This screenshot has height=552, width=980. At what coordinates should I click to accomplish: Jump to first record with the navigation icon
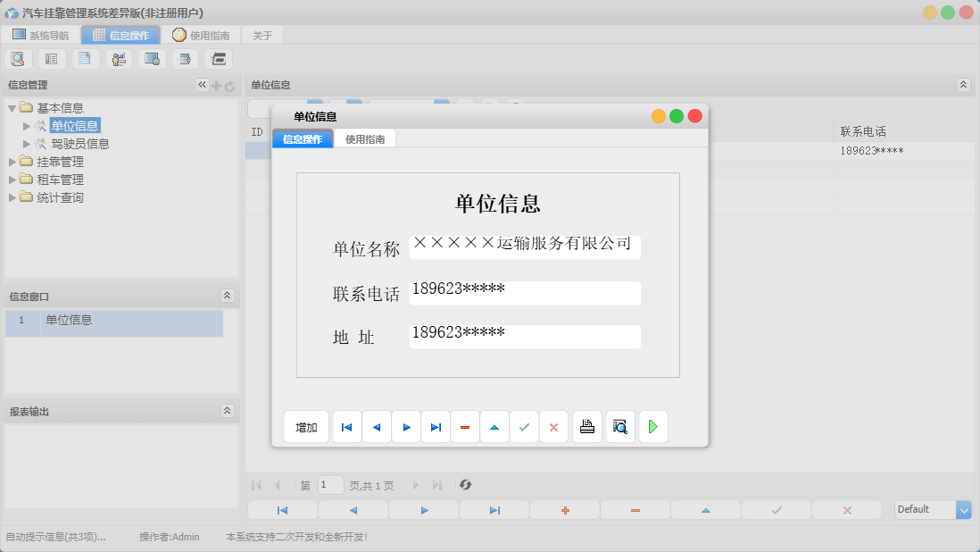(x=346, y=426)
